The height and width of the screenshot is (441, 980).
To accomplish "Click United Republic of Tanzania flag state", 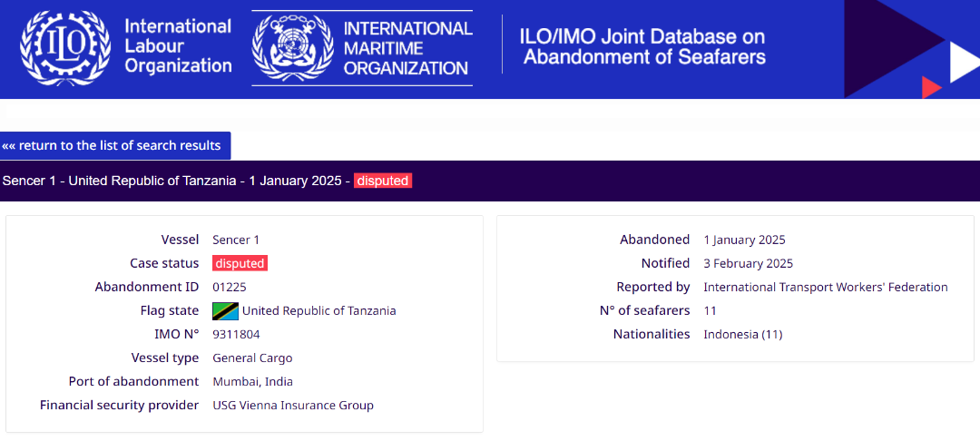I will pyautogui.click(x=318, y=310).
